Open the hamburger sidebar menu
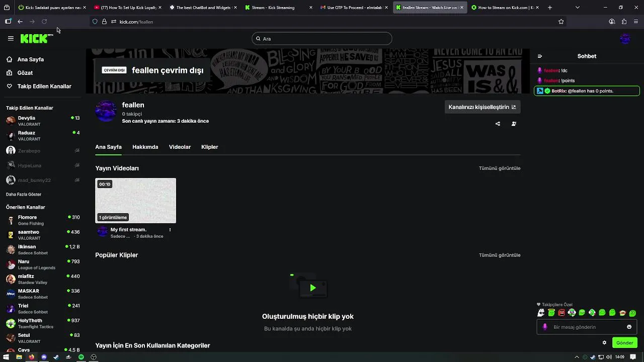The image size is (644, 362). (11, 38)
